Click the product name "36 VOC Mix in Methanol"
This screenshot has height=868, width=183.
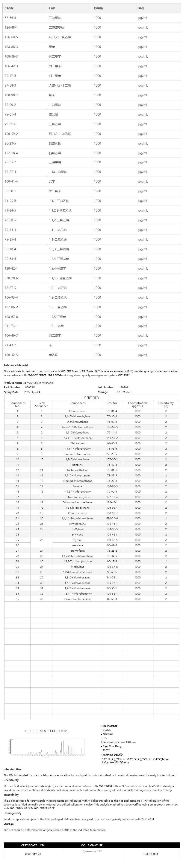pos(38,383)
